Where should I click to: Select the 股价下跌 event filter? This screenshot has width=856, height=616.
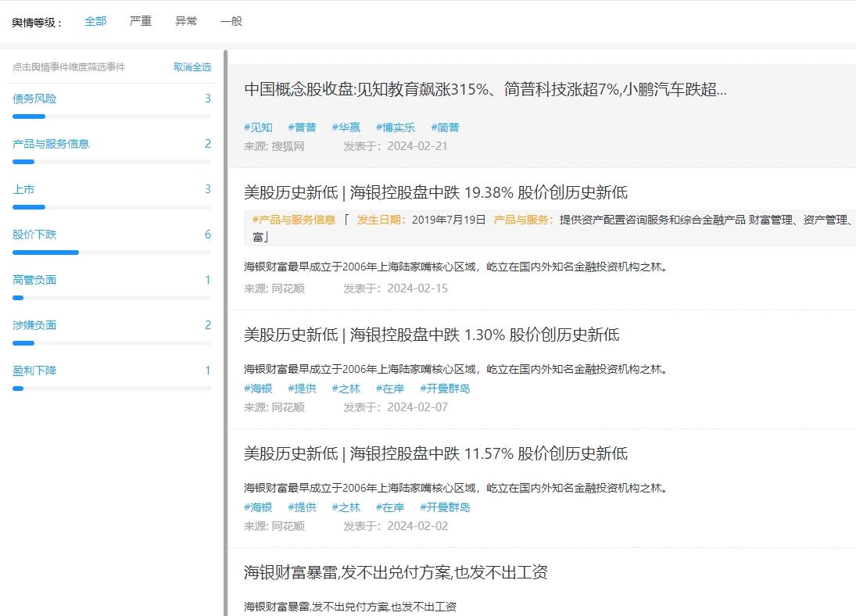click(x=34, y=235)
